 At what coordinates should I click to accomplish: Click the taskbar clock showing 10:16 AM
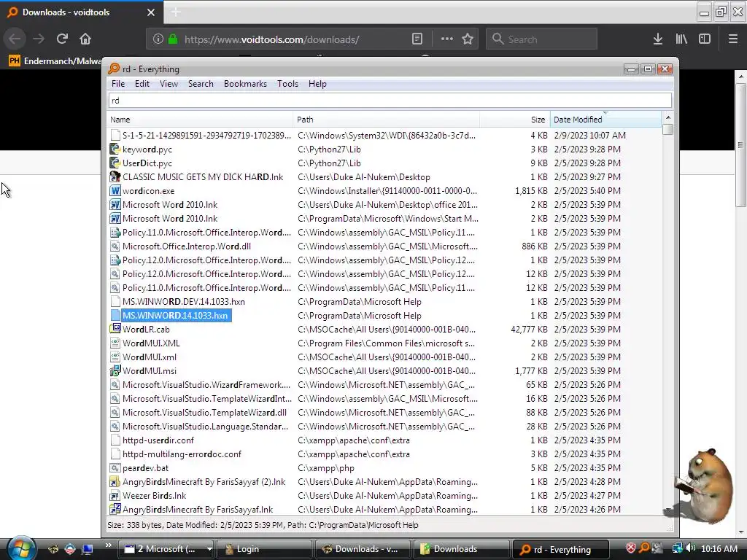(719, 549)
